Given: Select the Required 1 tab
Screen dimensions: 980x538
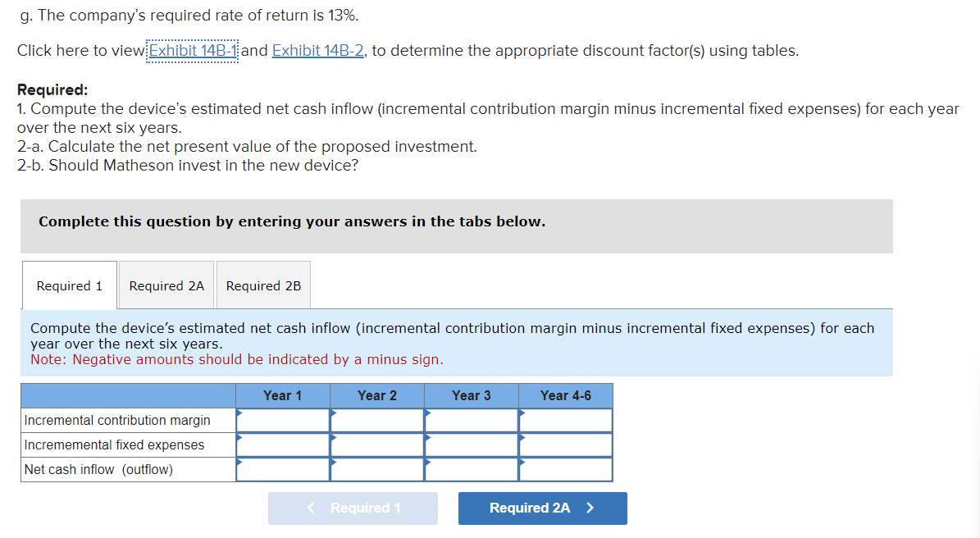Looking at the screenshot, I should (x=69, y=285).
